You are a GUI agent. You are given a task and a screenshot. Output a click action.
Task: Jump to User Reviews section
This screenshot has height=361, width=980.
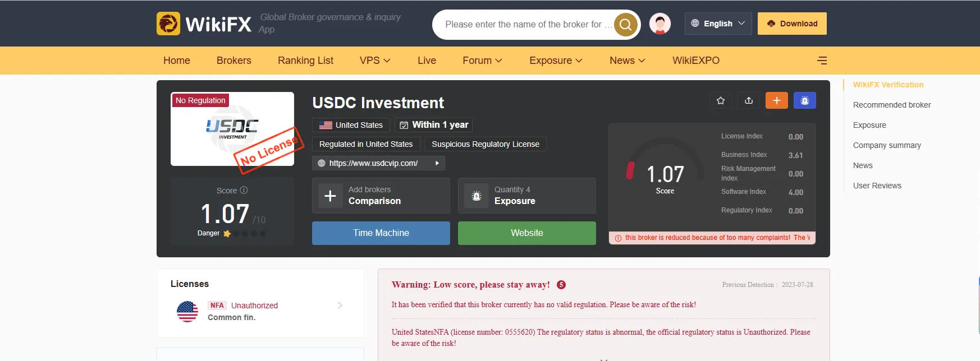(x=877, y=186)
